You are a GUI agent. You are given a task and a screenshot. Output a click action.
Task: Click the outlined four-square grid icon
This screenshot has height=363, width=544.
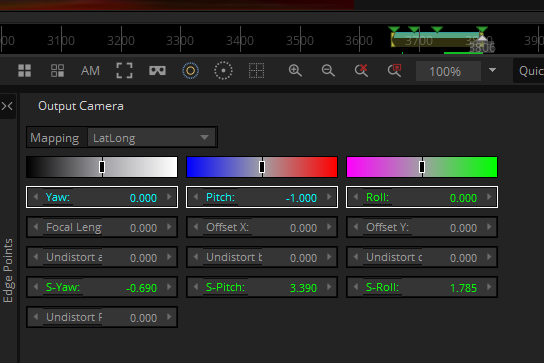point(57,71)
